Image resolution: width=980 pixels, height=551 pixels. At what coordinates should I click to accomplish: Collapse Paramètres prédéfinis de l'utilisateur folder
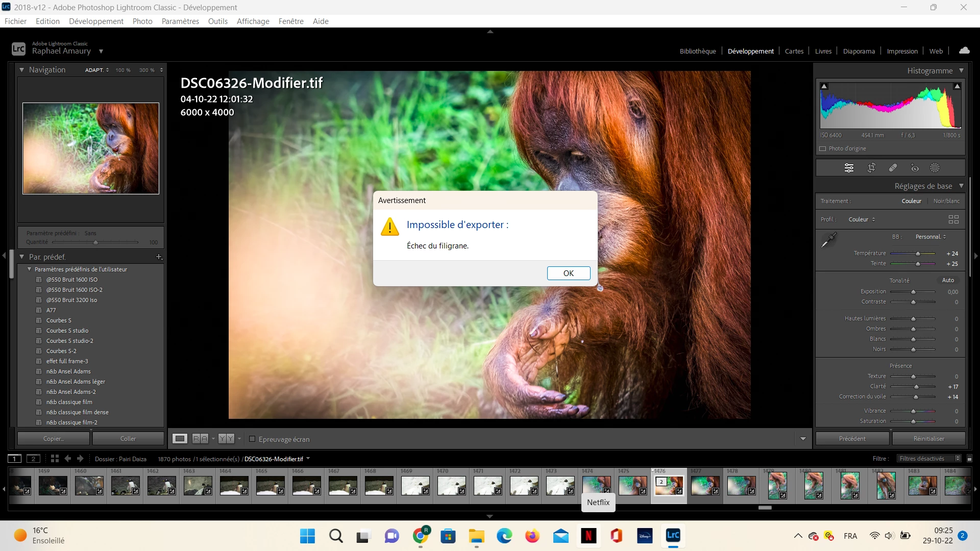point(29,269)
